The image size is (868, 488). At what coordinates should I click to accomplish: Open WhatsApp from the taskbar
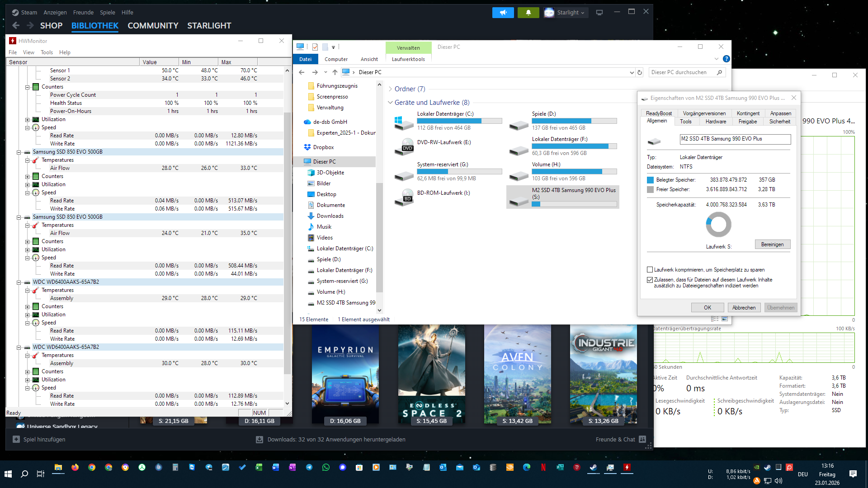(x=325, y=468)
